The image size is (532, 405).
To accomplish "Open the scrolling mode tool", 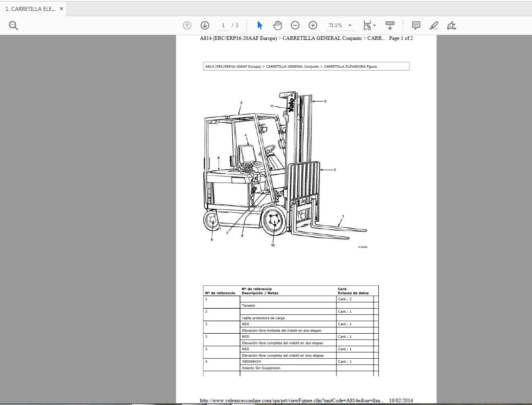I will 390,25.
